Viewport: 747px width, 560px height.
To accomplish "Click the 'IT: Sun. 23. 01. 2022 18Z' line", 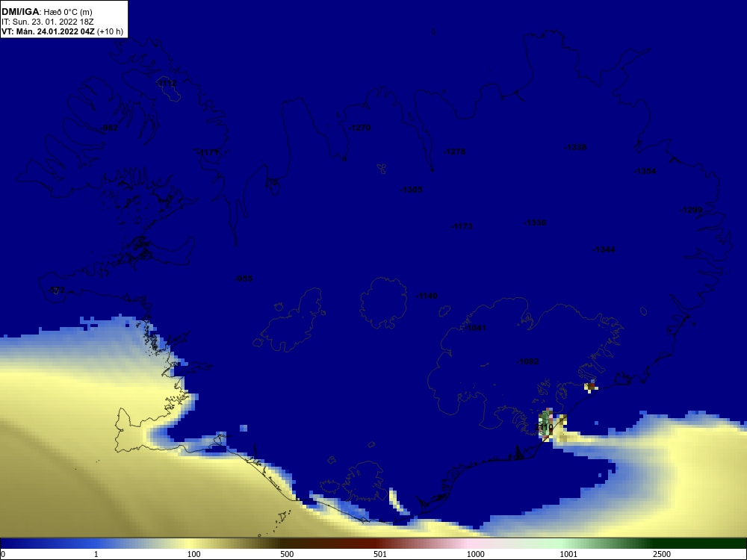I will point(48,22).
